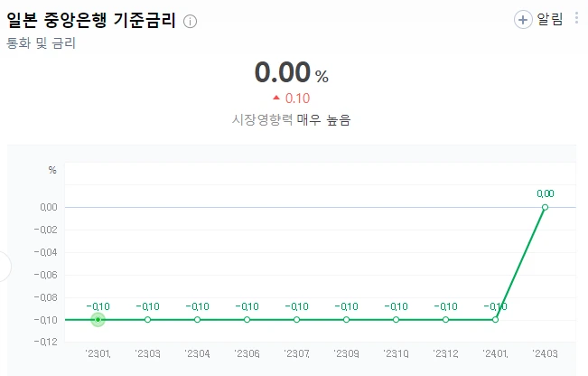Click the highlighted '23.01 data point

point(98,320)
